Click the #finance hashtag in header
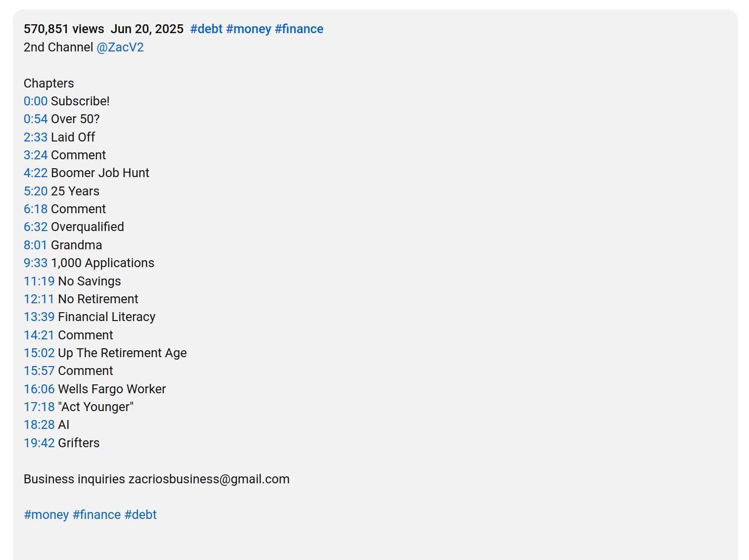The image size is (749, 560). click(299, 29)
